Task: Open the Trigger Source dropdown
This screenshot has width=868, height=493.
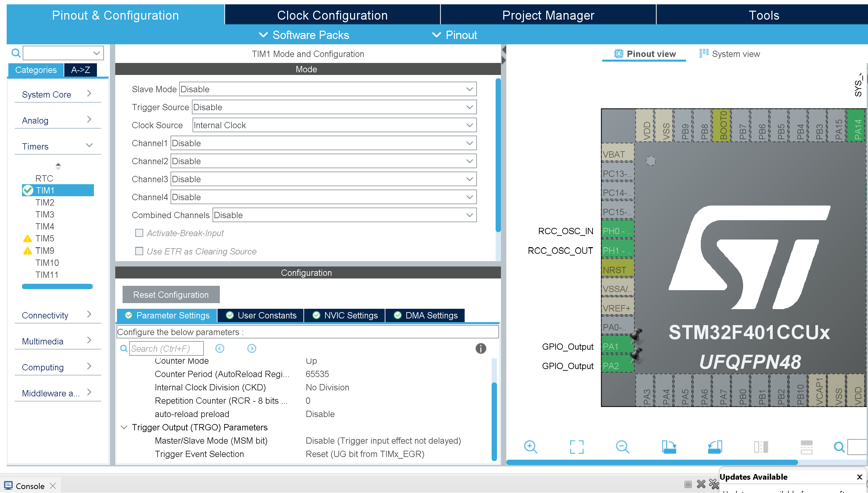Action: 334,107
